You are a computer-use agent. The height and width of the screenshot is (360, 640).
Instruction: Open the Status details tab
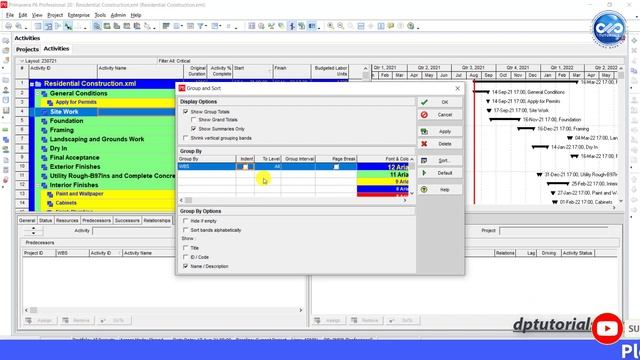(45, 220)
